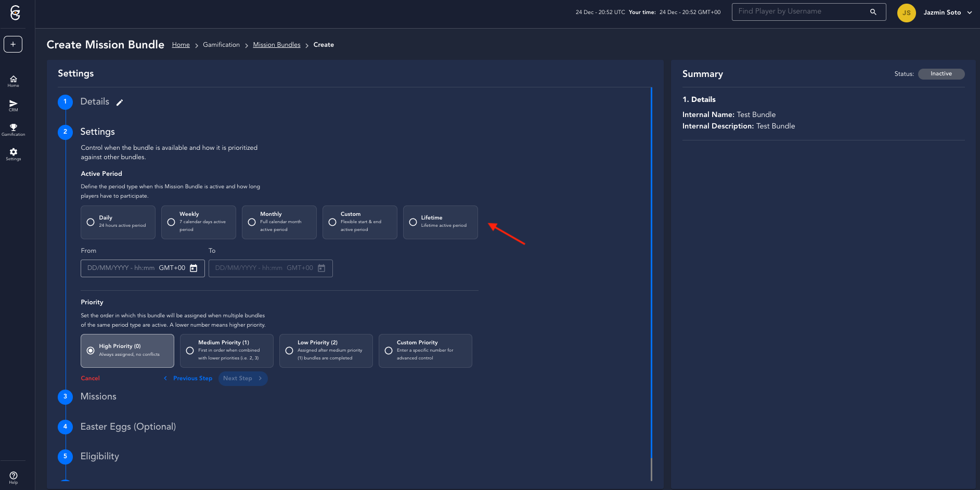Click the search magnifier icon
This screenshot has width=980, height=490.
tap(873, 12)
